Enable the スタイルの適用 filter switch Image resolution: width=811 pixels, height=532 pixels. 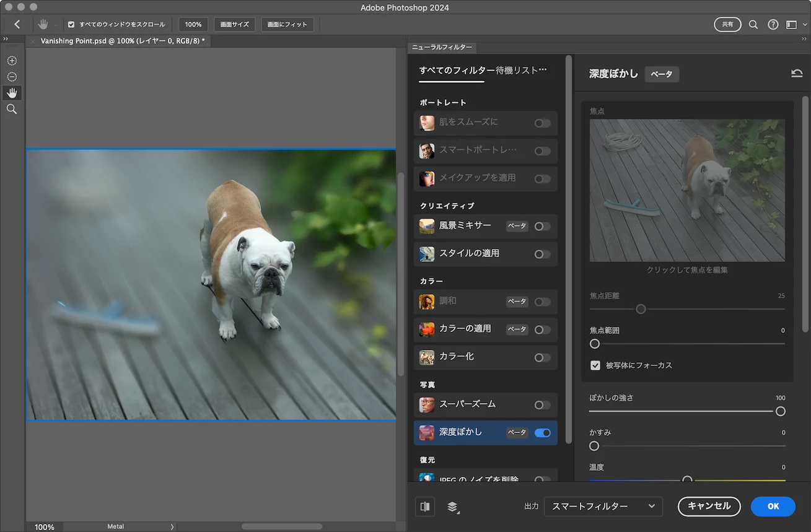click(x=542, y=255)
